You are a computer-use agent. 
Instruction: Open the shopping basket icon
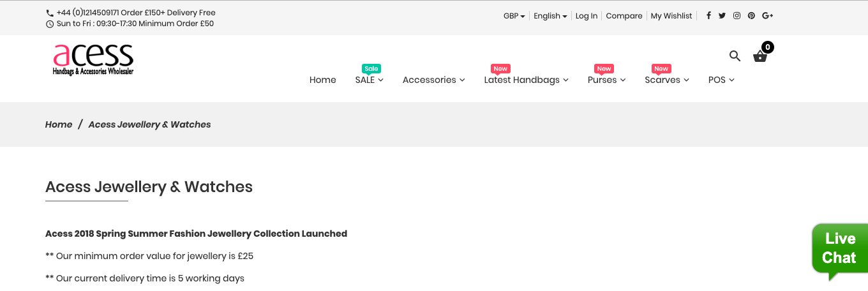click(760, 56)
